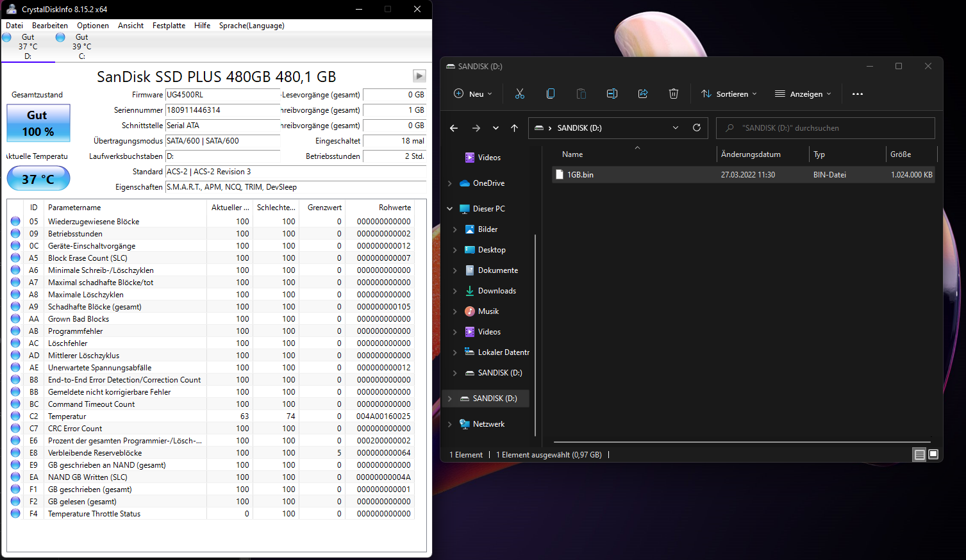Expand the Netzwerk tree node
This screenshot has height=560, width=966.
pyautogui.click(x=449, y=424)
